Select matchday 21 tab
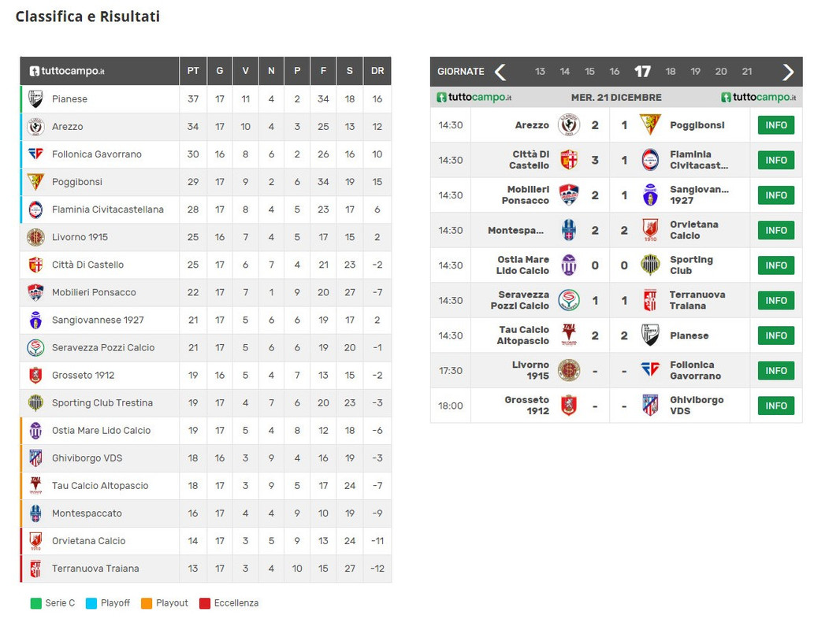 747,72
